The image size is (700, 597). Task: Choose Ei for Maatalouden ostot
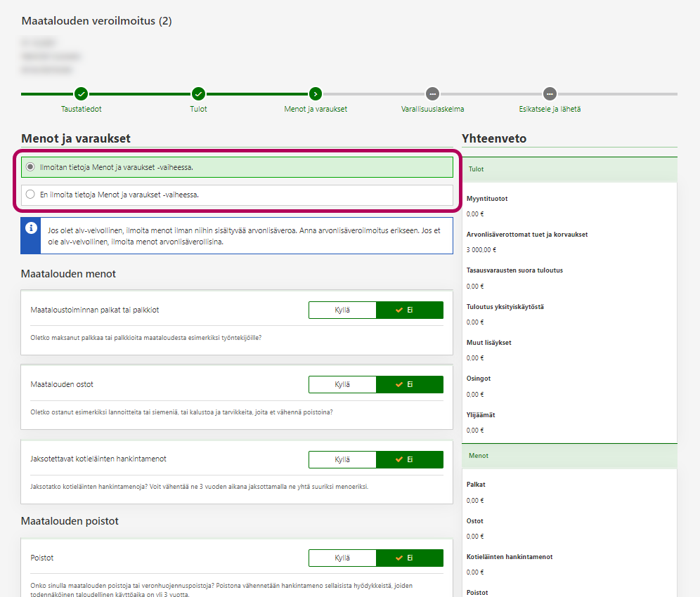[410, 384]
